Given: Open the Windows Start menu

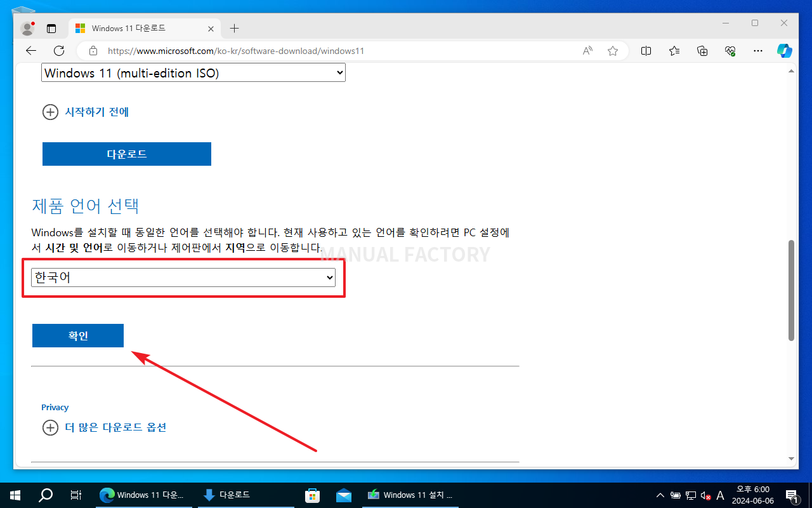Looking at the screenshot, I should click(15, 495).
